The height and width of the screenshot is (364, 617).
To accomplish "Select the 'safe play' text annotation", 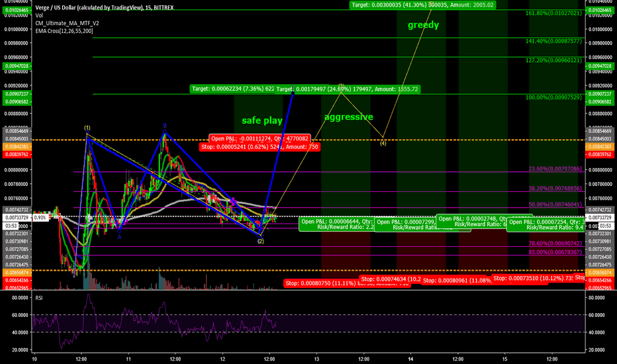I will click(262, 120).
